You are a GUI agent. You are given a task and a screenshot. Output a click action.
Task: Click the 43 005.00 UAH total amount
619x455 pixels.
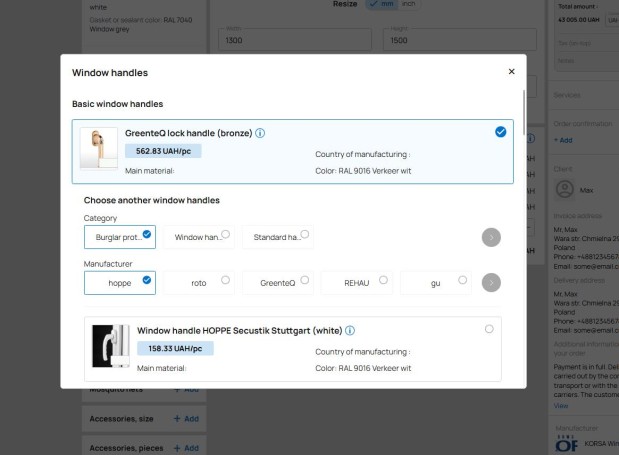[579, 20]
